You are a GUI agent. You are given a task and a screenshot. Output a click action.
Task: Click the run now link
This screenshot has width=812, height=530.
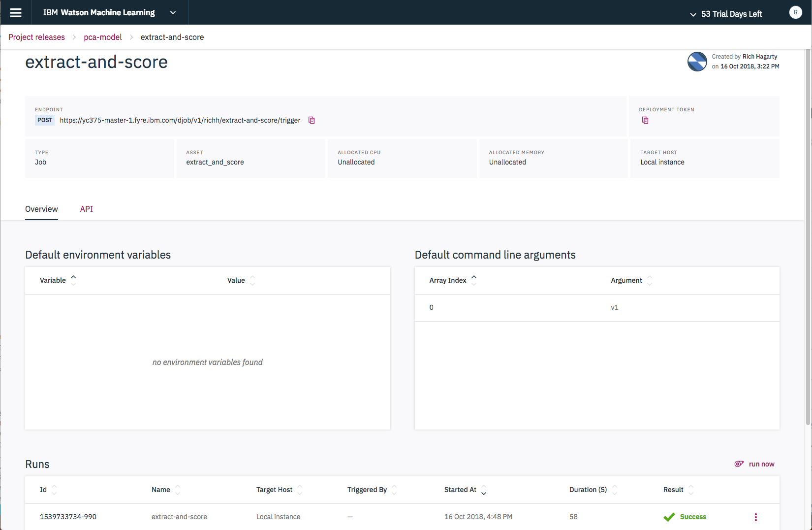pyautogui.click(x=761, y=464)
